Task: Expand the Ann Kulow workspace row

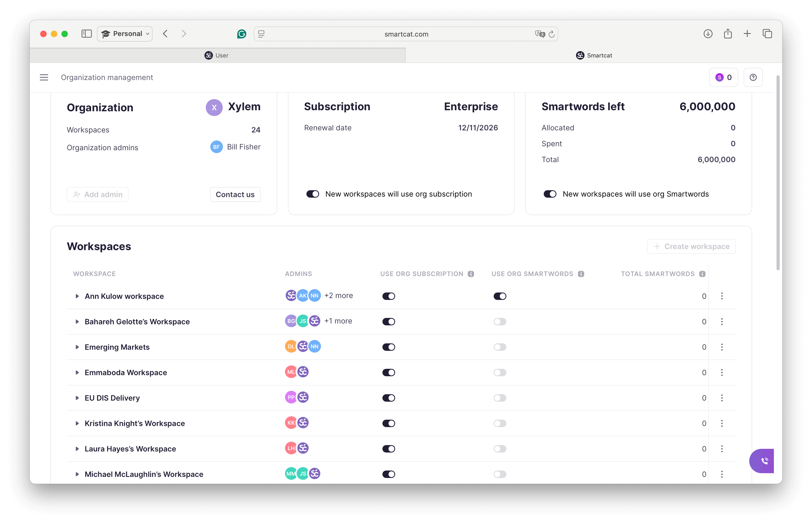Action: [77, 296]
